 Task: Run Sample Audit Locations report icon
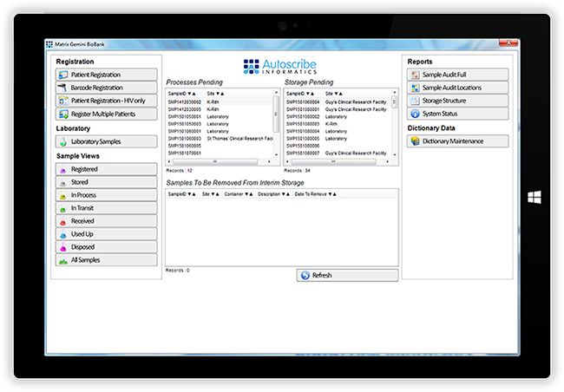[415, 88]
